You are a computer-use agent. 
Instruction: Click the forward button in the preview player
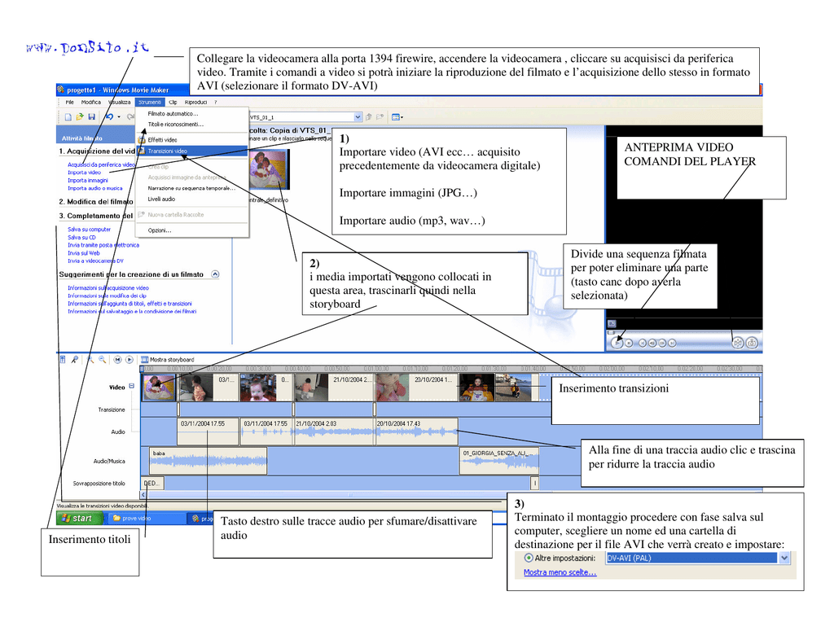672,344
